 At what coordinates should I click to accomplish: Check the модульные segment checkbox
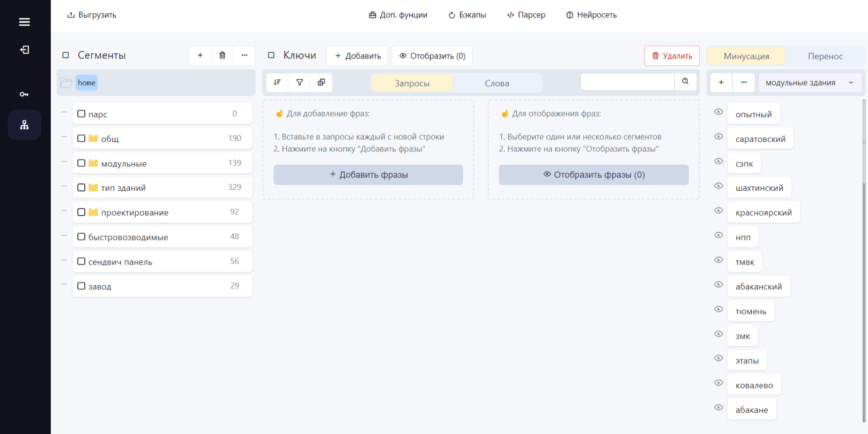[x=81, y=163]
